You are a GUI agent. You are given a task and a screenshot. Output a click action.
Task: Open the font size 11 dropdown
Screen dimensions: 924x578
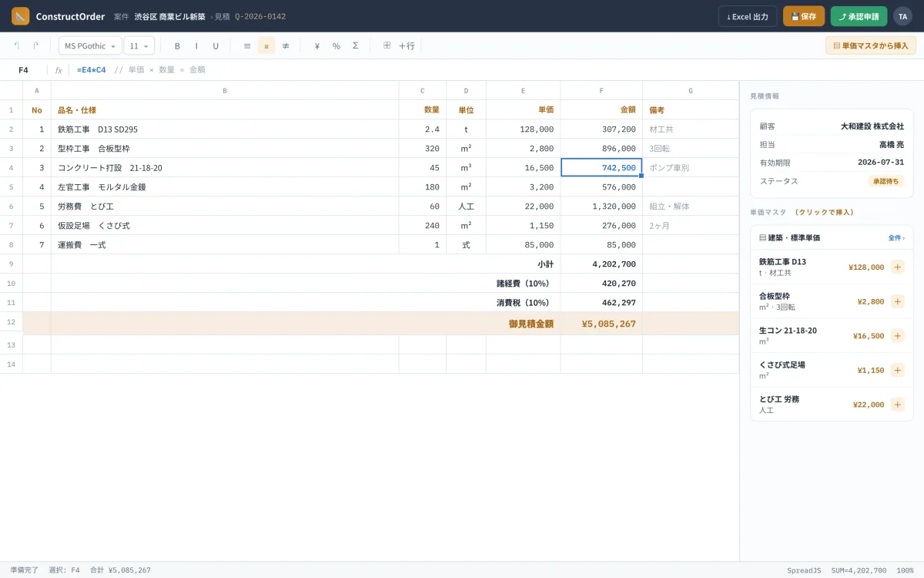coord(139,45)
